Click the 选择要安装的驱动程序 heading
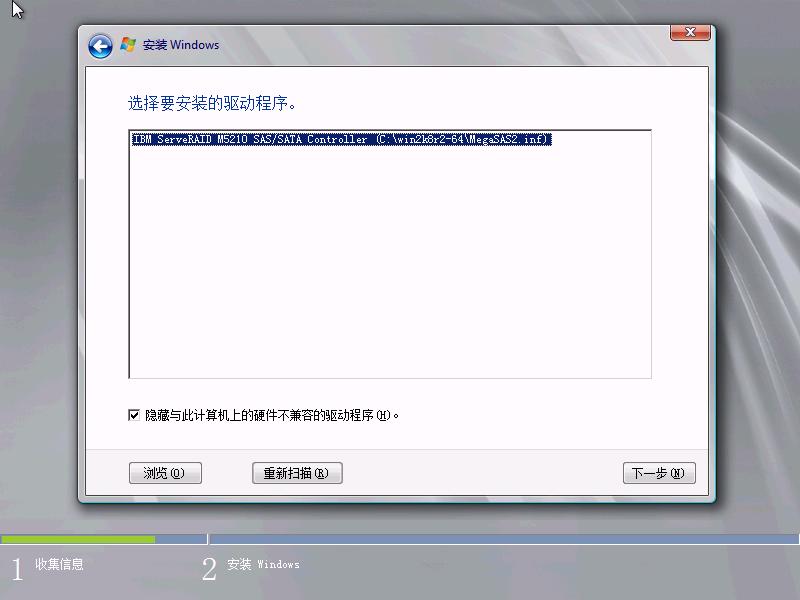This screenshot has height=600, width=800. click(212, 103)
